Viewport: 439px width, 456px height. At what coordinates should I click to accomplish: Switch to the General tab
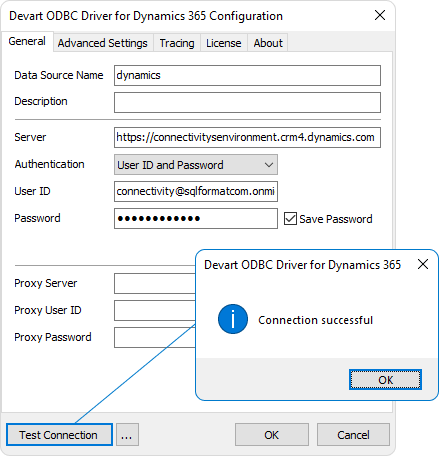point(27,42)
